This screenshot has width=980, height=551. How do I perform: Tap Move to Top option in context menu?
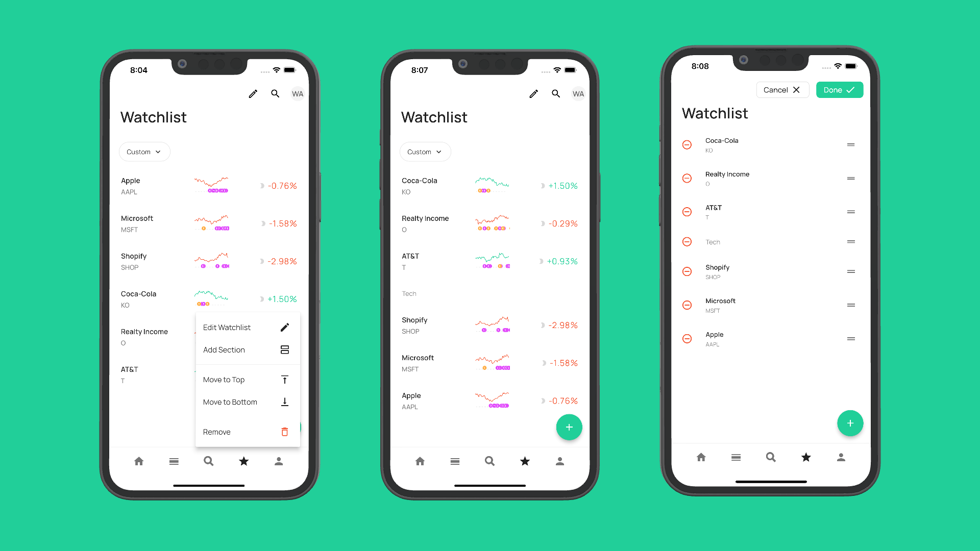[246, 379]
